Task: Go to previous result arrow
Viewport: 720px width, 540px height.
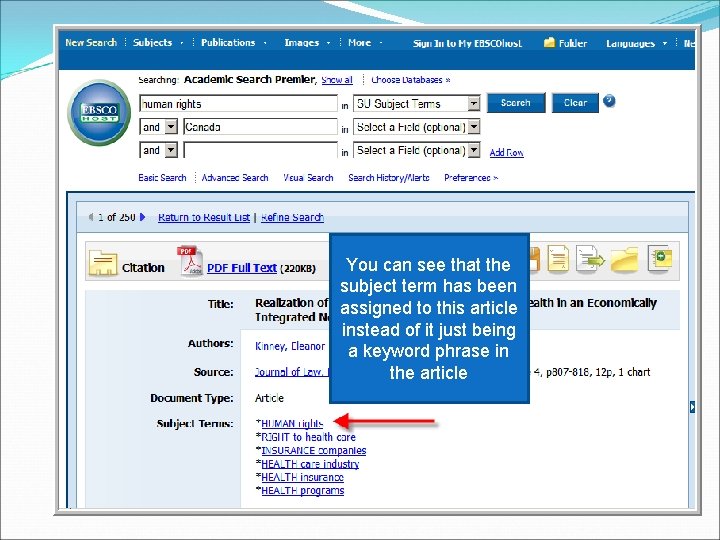Action: click(91, 217)
